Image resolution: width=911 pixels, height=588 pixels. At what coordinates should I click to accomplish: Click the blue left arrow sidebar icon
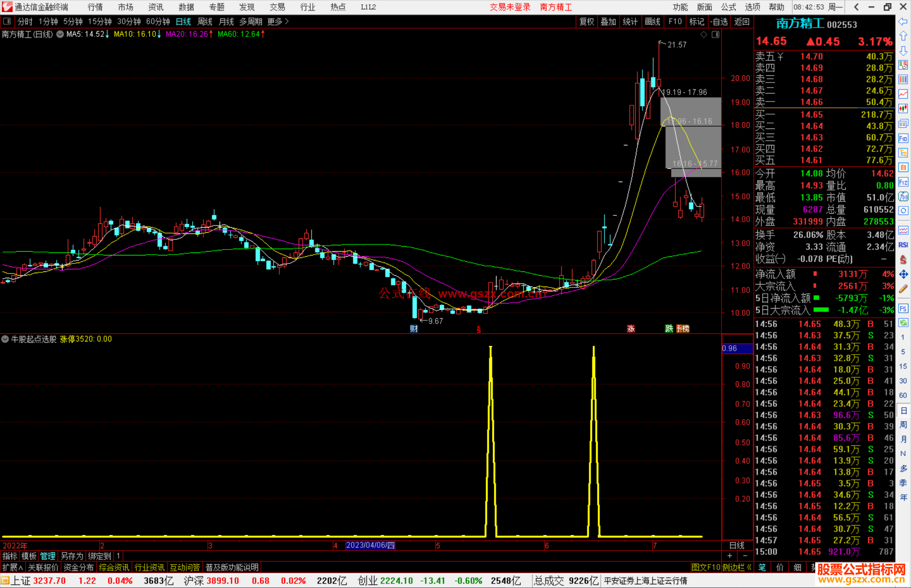click(903, 21)
